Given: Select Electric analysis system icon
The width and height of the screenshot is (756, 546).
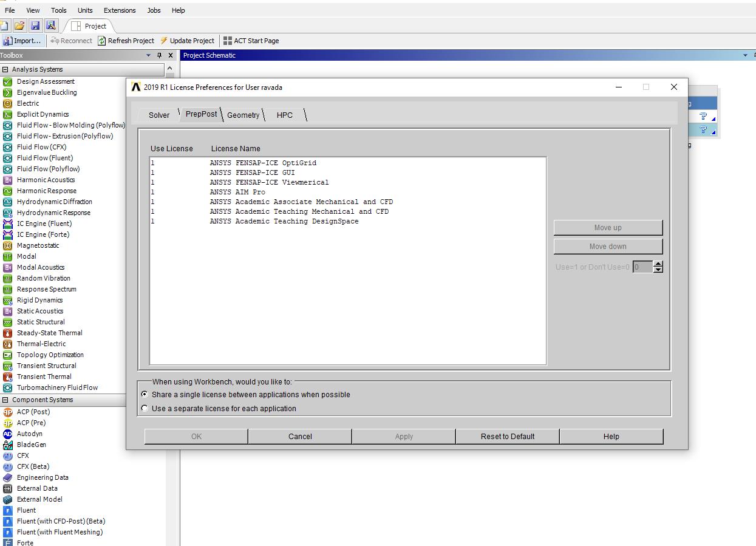Looking at the screenshot, I should pos(7,103).
